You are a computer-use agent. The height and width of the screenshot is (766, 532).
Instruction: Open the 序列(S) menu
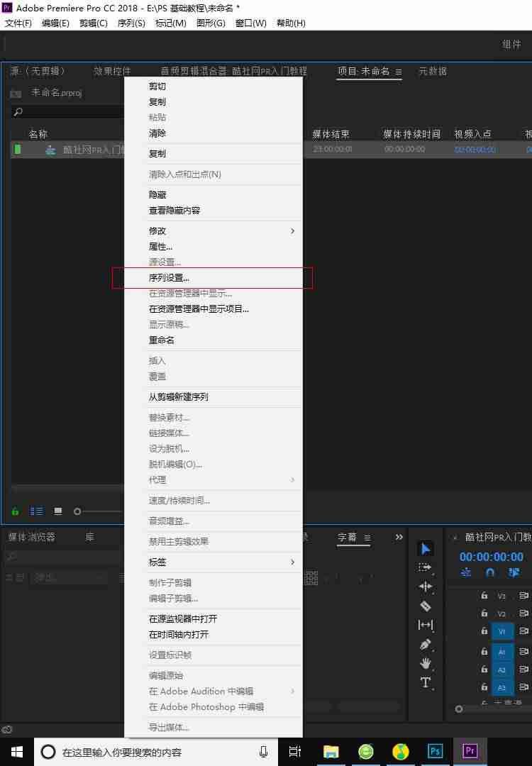click(x=131, y=23)
